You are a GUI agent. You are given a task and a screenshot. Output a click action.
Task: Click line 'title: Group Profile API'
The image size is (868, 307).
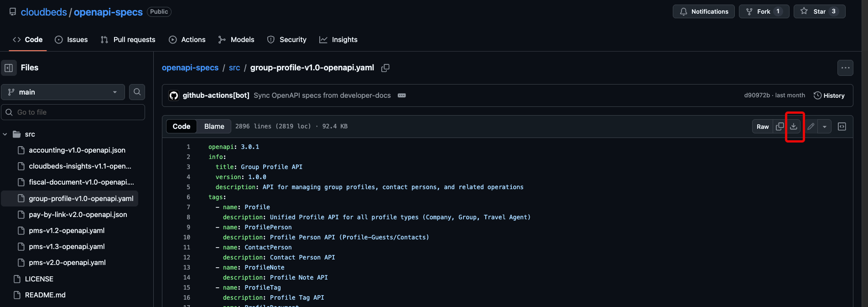[x=259, y=167]
